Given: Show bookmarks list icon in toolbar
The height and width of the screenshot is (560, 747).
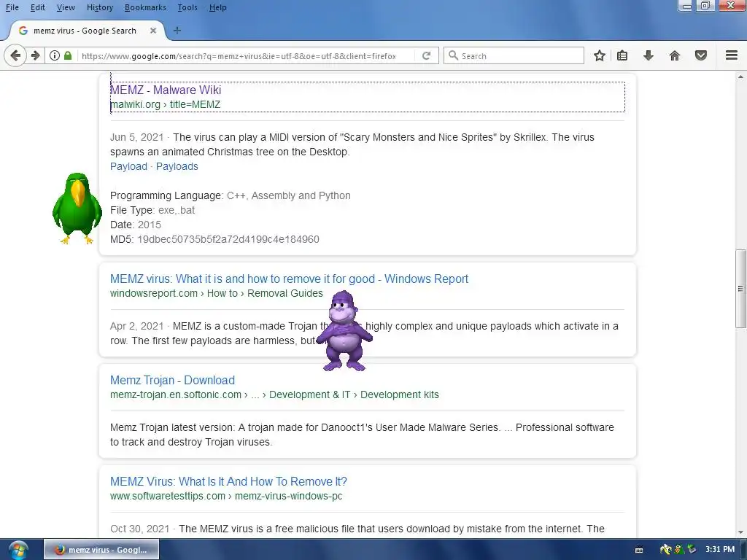Looking at the screenshot, I should pyautogui.click(x=622, y=55).
